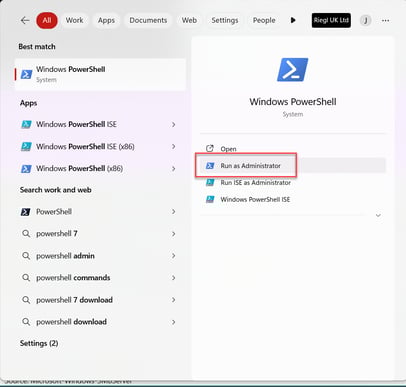Viewport: 406px width, 387px height.
Task: Open the Settings (2) results section
Action: 39,343
